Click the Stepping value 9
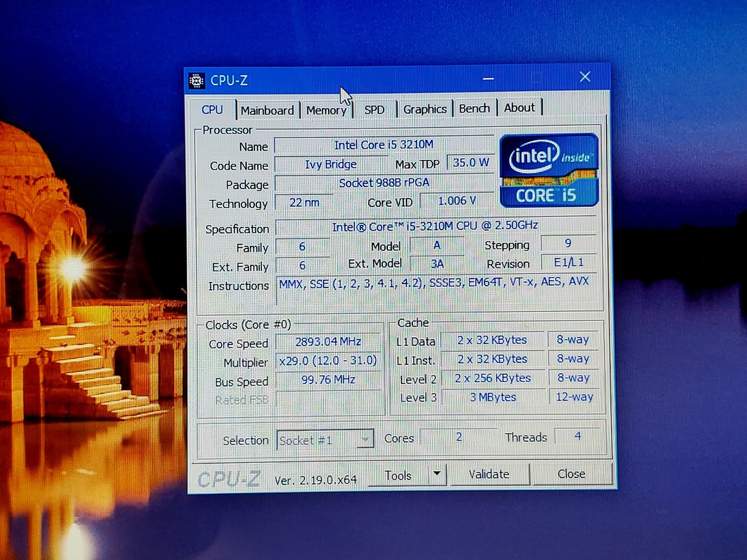 [x=568, y=244]
